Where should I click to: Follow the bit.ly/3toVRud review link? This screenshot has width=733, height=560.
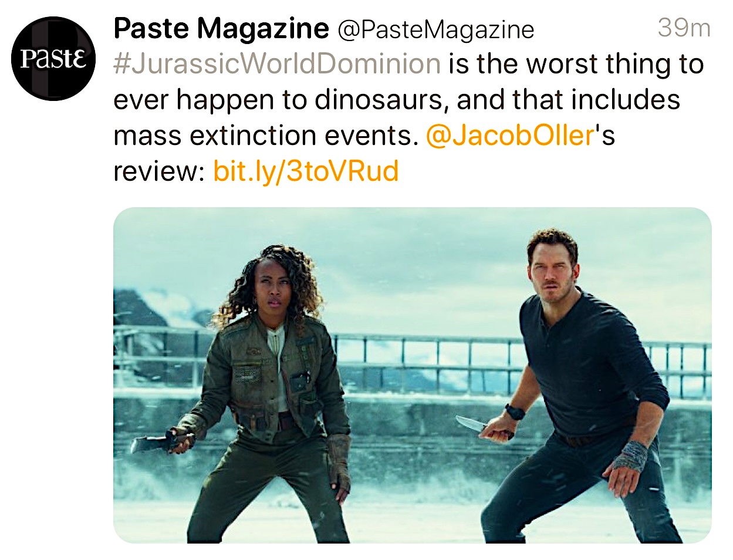pyautogui.click(x=306, y=171)
